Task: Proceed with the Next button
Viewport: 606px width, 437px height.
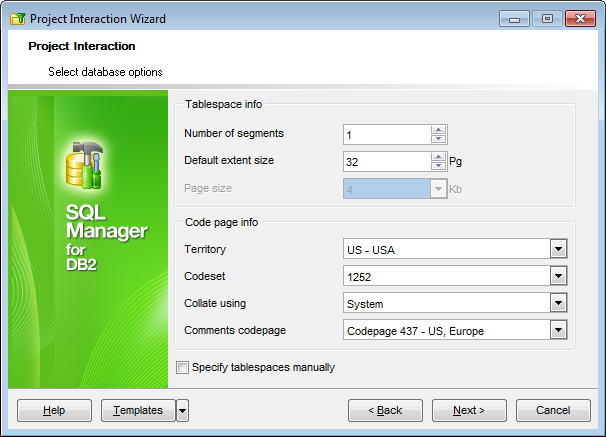Action: (x=469, y=410)
